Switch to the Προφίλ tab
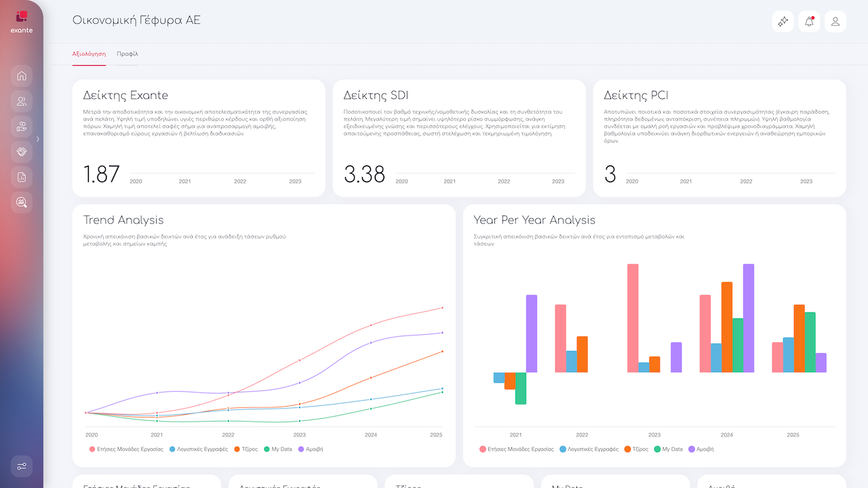The height and width of the screenshot is (488, 868). [127, 54]
